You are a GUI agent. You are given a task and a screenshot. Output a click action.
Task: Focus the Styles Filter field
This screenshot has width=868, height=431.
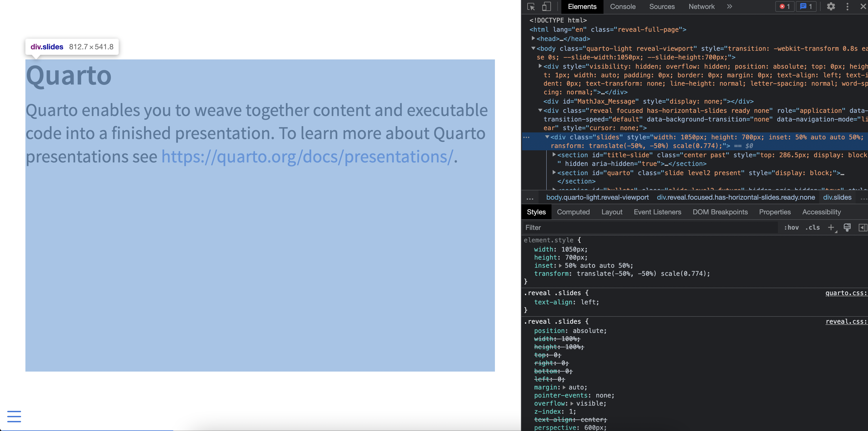(650, 228)
